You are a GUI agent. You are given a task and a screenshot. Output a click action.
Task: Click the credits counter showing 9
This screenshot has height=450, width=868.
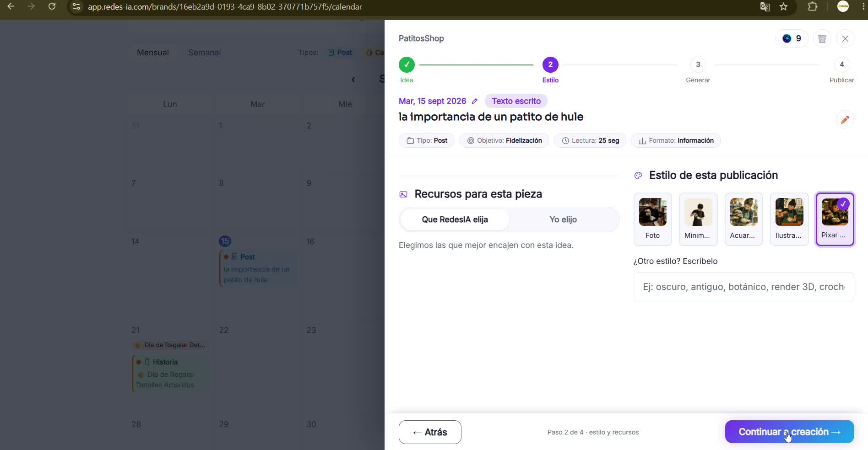pos(792,39)
